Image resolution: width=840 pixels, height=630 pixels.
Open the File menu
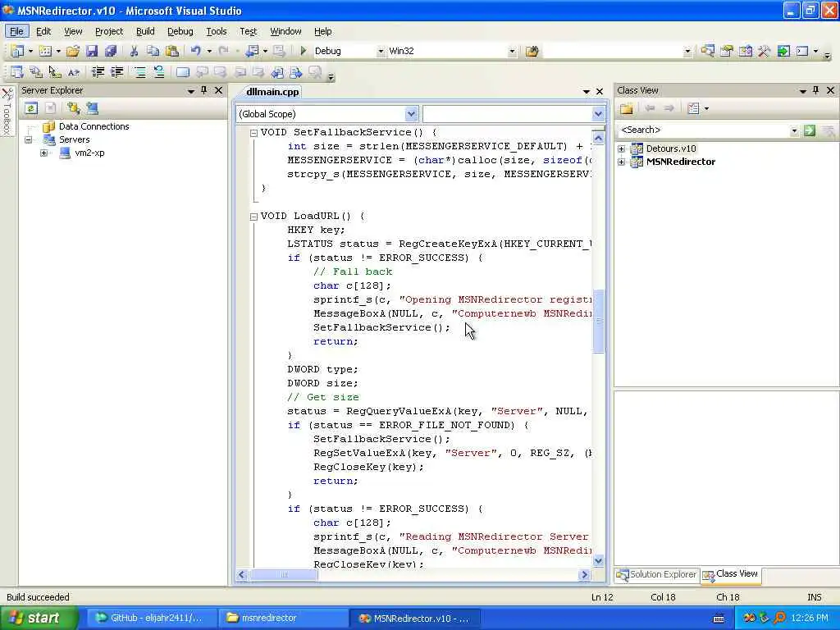click(x=16, y=31)
